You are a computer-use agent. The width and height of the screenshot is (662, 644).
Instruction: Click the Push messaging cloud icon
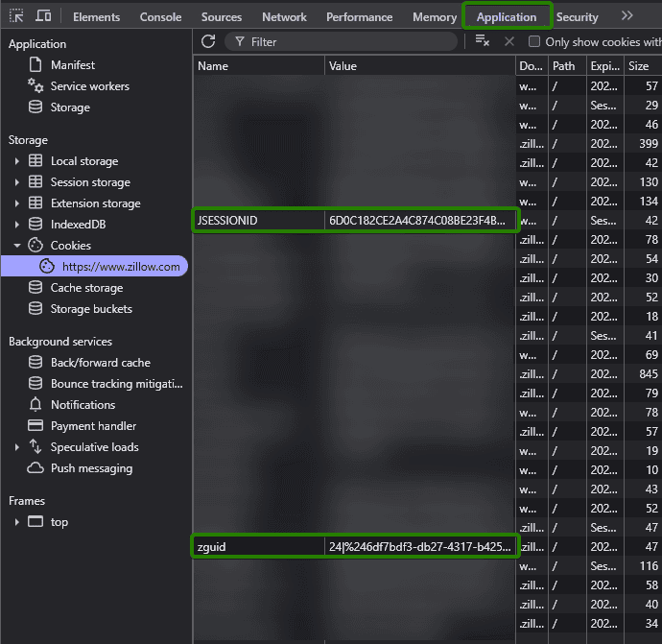pos(35,468)
